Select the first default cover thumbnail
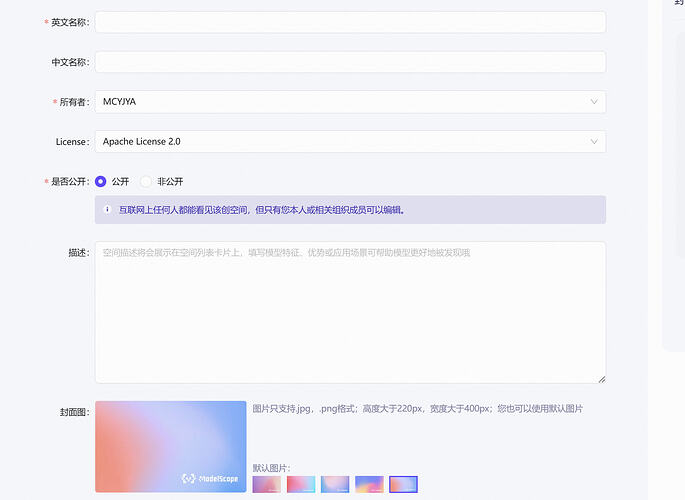Image resolution: width=685 pixels, height=500 pixels. pos(266,484)
